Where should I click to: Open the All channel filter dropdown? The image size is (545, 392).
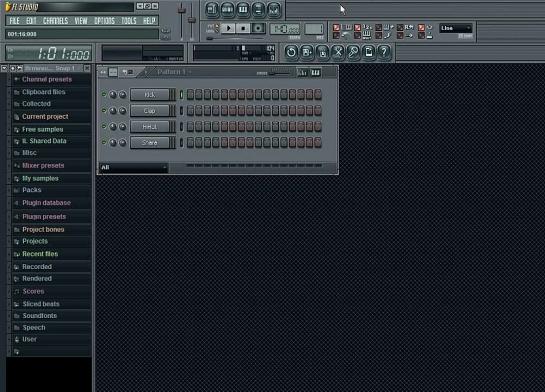click(x=133, y=168)
